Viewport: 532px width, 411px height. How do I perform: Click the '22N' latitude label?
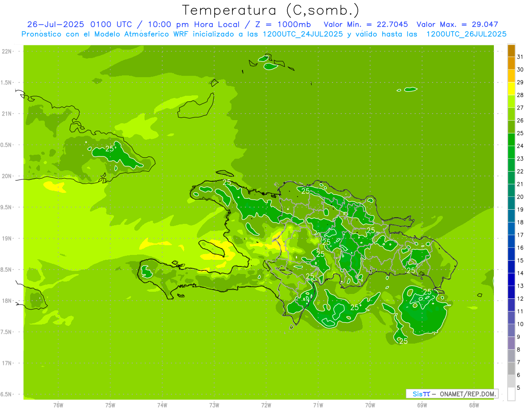click(x=8, y=51)
